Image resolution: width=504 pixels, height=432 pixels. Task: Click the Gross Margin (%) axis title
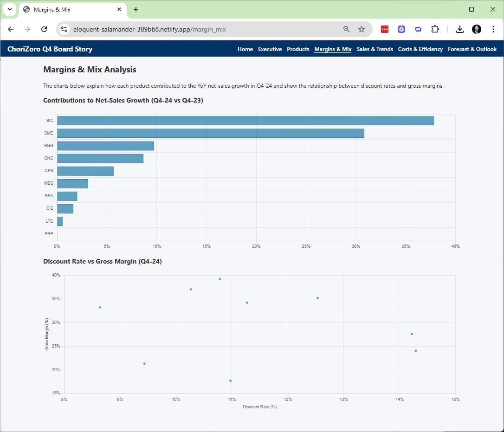pos(47,334)
